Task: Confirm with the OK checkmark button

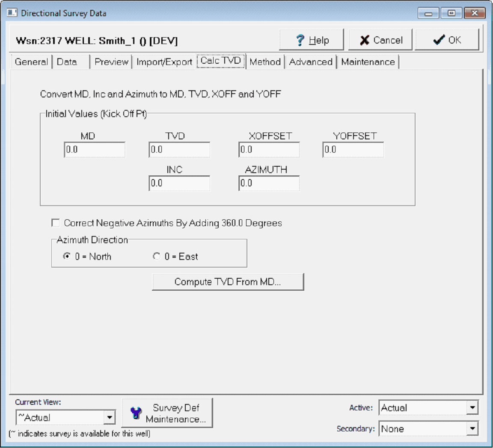Action: 447,40
